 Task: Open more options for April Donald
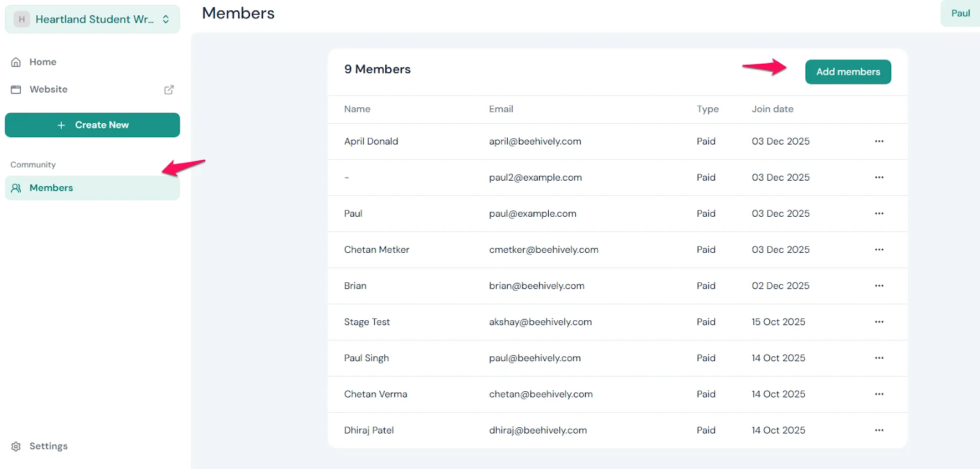click(879, 141)
